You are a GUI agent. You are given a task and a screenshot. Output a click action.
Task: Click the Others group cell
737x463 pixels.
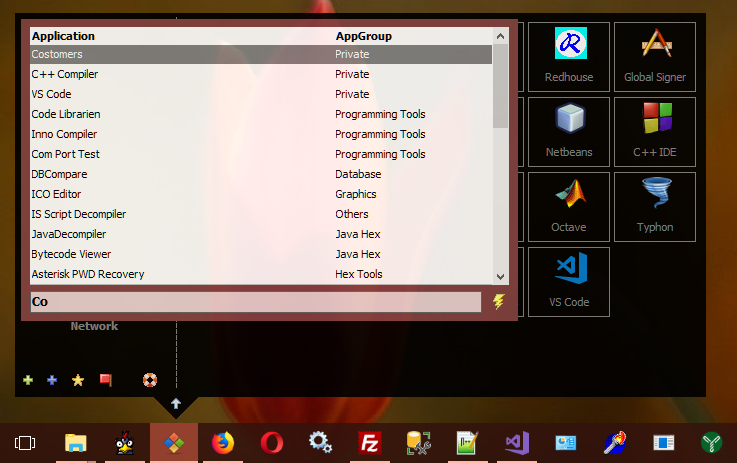(352, 214)
